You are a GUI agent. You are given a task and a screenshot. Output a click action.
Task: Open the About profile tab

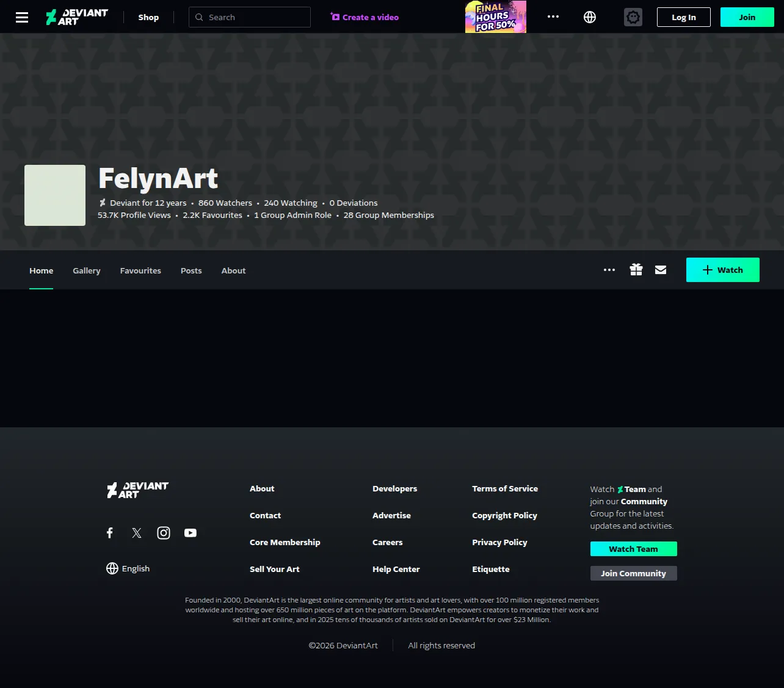[x=233, y=270]
